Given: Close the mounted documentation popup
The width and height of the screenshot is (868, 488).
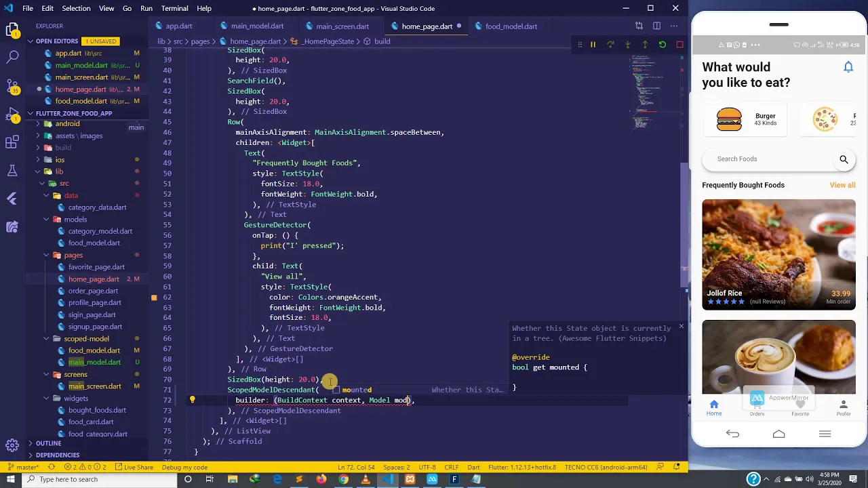Looking at the screenshot, I should click(681, 327).
